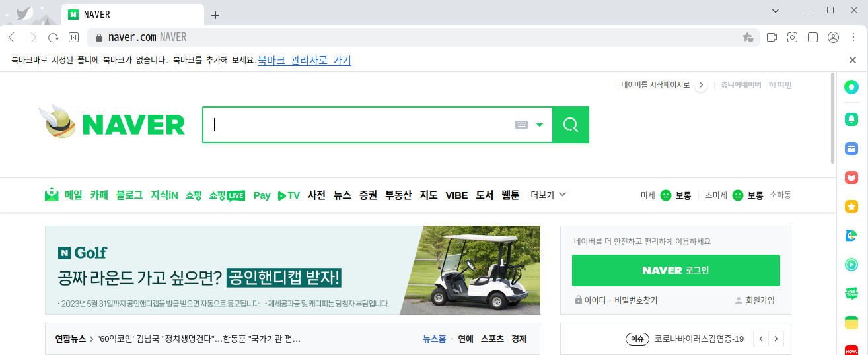Open the 북마크 관리자로 가기 link
Image resolution: width=868 pixels, height=355 pixels.
coord(304,61)
